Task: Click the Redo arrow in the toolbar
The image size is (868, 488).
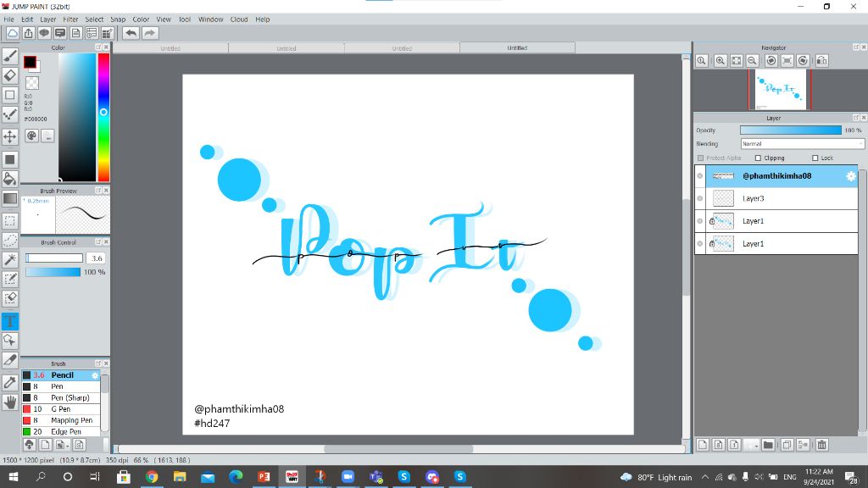Action: [149, 33]
